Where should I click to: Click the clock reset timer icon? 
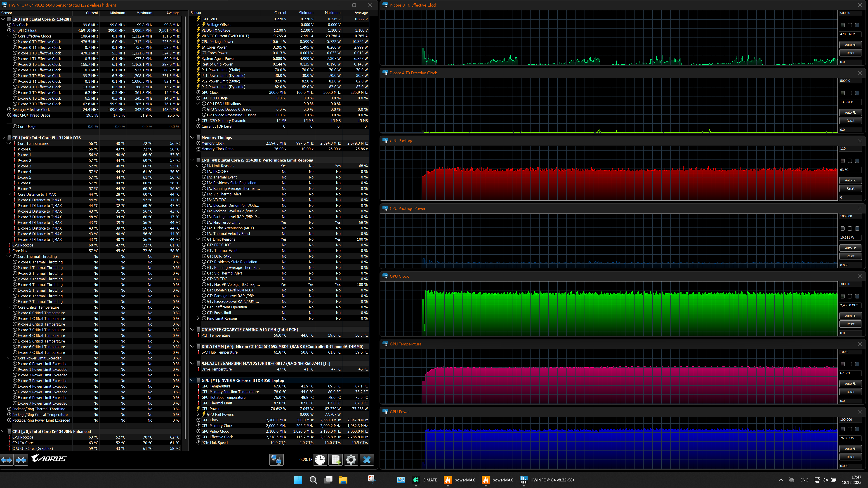320,460
